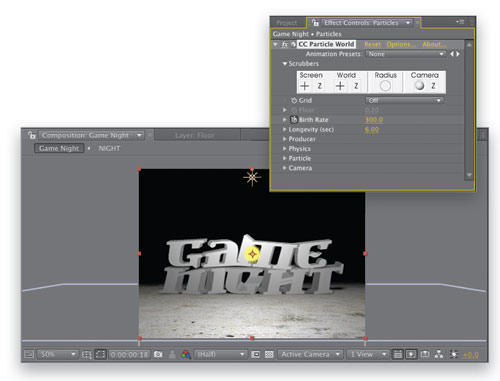This screenshot has width=500, height=381.
Task: Expand the Birth Rate property
Action: (x=285, y=120)
